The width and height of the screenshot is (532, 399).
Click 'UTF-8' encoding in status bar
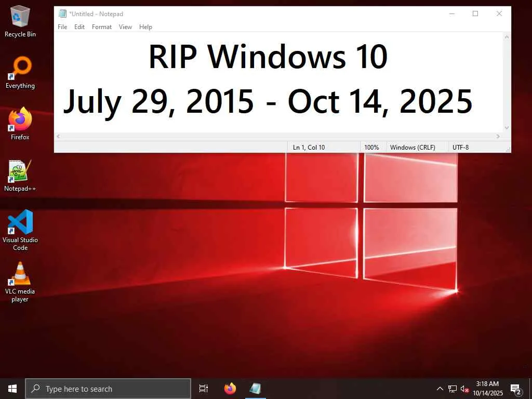tap(460, 147)
